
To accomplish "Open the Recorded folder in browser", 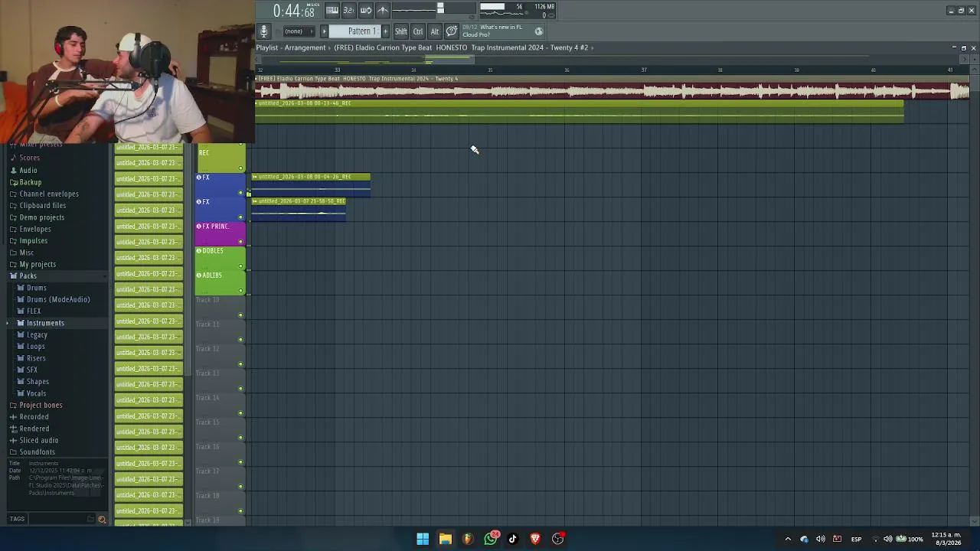I will point(34,417).
